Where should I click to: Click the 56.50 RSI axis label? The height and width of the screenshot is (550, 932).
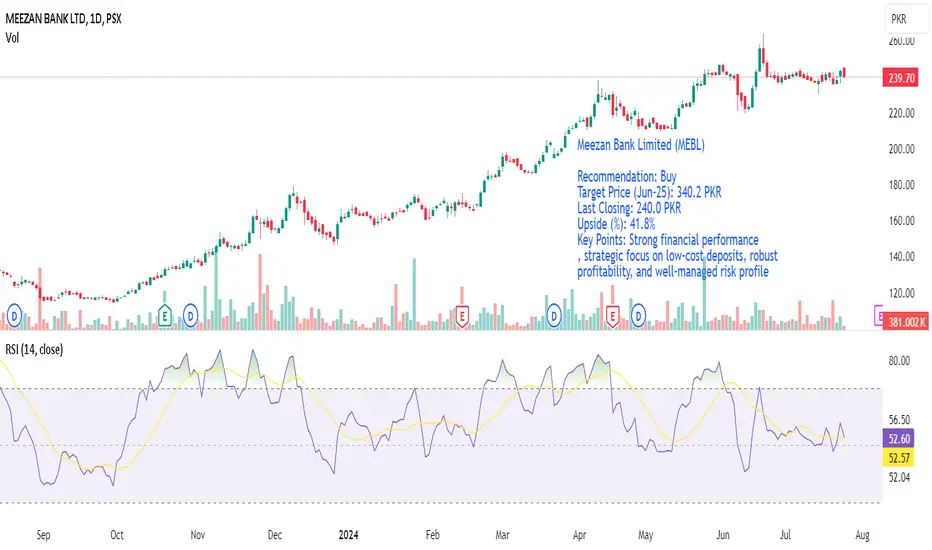pyautogui.click(x=899, y=420)
